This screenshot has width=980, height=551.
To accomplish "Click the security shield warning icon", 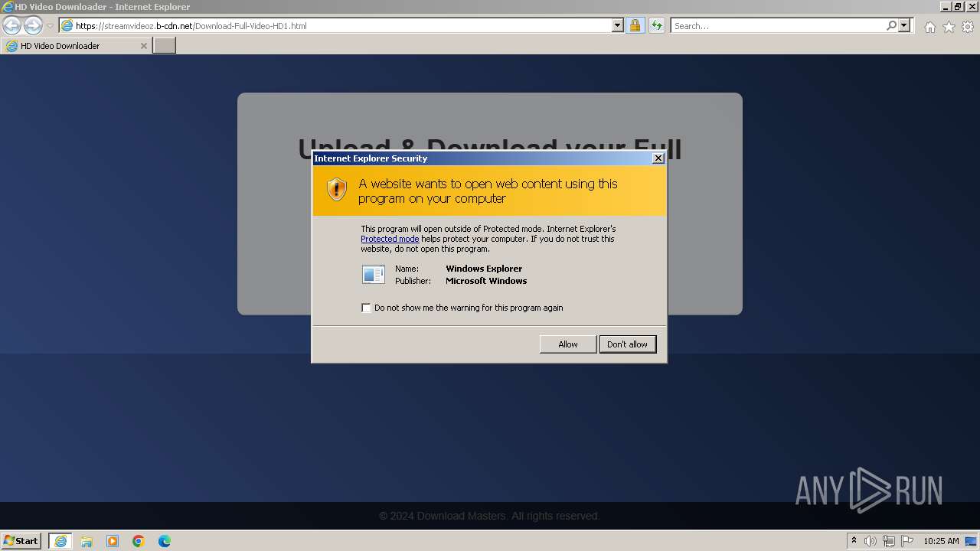I will point(337,190).
